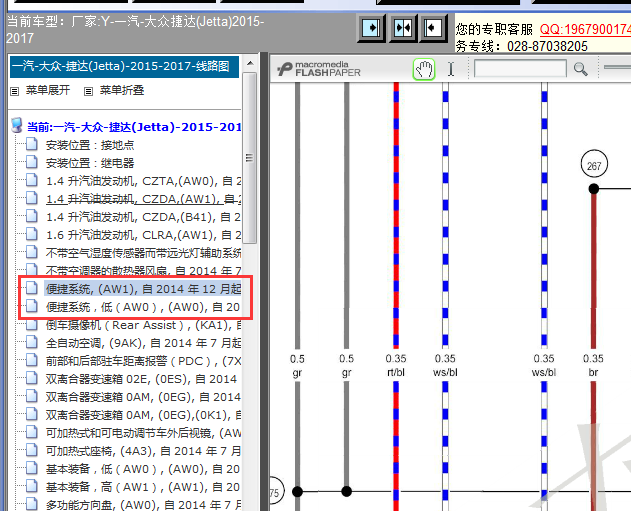Open 前部和后部驻车距离报警（PDC）entry

point(143,361)
